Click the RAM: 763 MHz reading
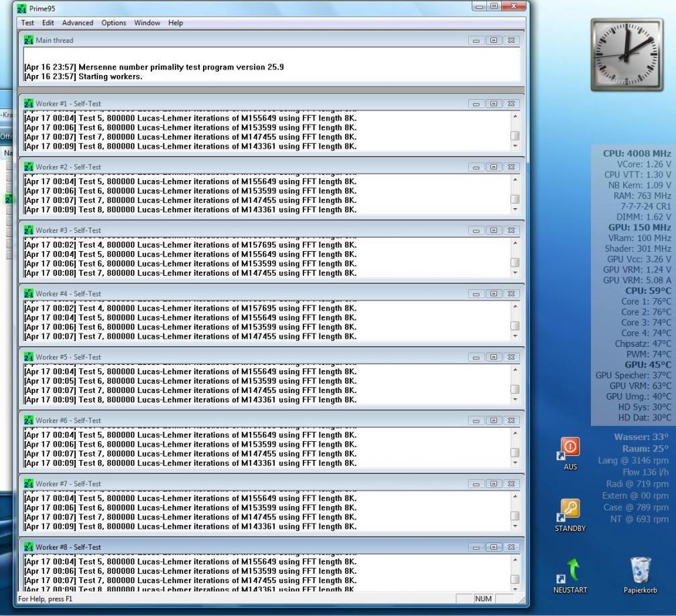This screenshot has height=616, width=676. (x=643, y=196)
